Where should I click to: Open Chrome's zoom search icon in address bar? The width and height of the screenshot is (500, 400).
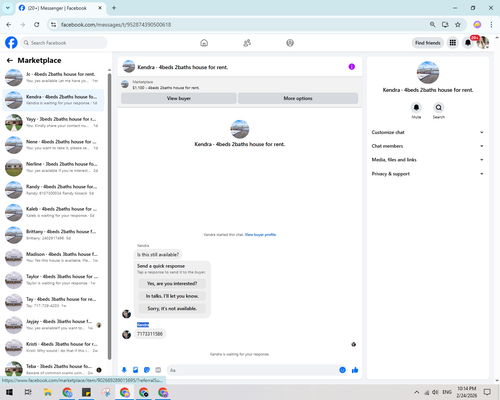(x=432, y=24)
